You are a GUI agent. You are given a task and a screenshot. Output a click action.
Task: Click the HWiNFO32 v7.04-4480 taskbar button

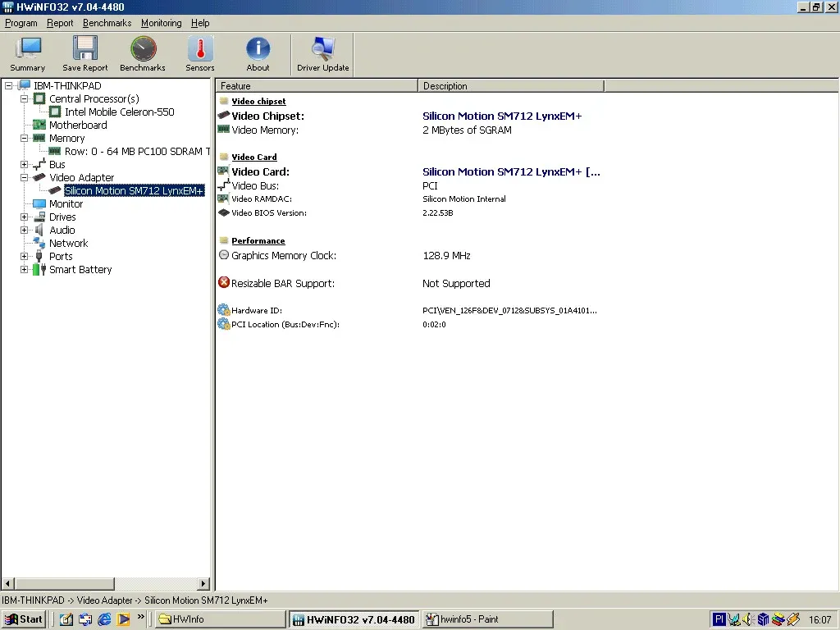click(x=354, y=619)
